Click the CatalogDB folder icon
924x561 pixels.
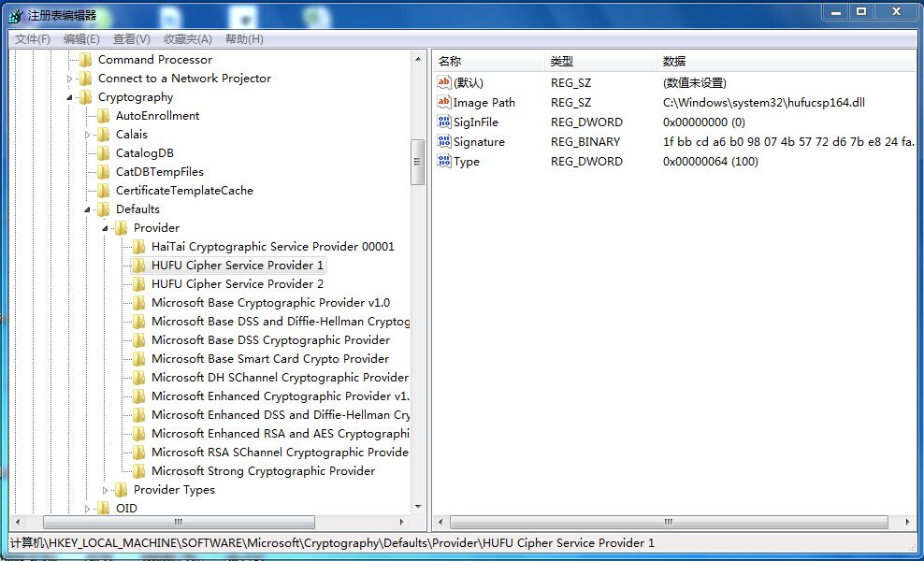[x=104, y=153]
